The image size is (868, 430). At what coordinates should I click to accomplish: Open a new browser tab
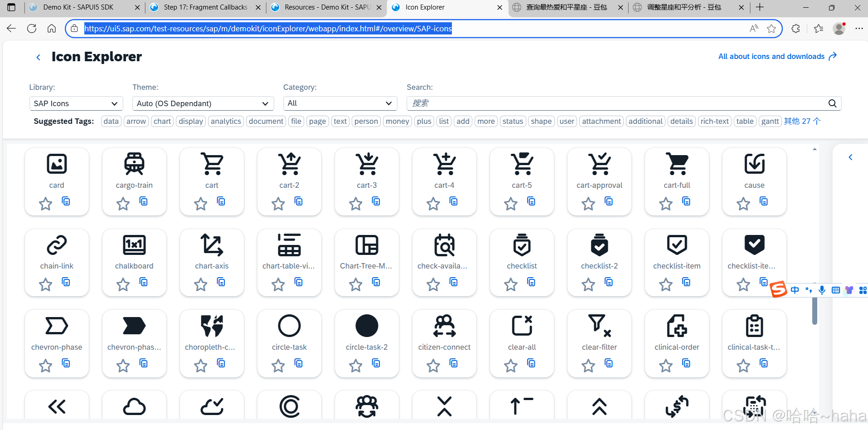click(x=760, y=7)
